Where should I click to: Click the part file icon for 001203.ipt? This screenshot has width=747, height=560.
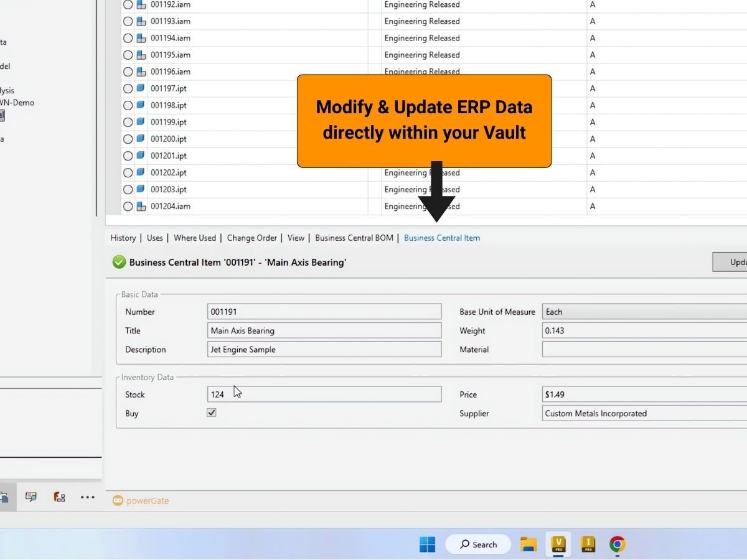[141, 189]
